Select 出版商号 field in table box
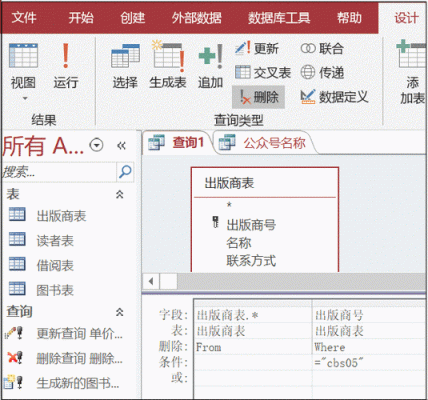This screenshot has width=428, height=400. (251, 225)
